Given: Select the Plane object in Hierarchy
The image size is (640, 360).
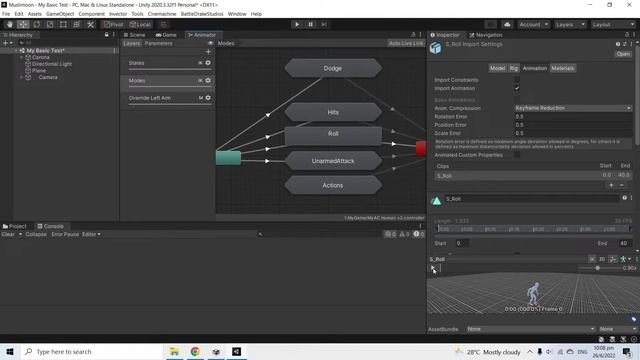Looking at the screenshot, I should 39,71.
